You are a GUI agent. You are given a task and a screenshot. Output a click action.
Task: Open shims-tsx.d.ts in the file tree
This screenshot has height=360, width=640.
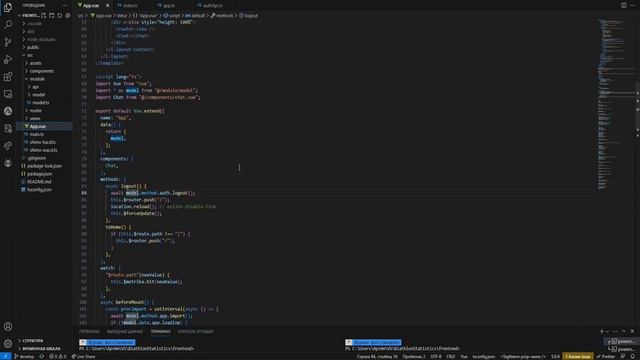coord(45,142)
